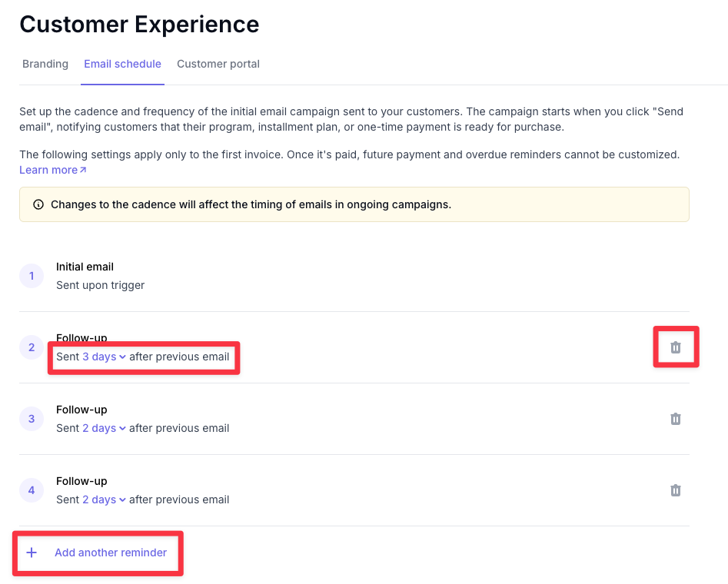The height and width of the screenshot is (584, 728).
Task: Open the Learn more link
Action: pyautogui.click(x=53, y=170)
